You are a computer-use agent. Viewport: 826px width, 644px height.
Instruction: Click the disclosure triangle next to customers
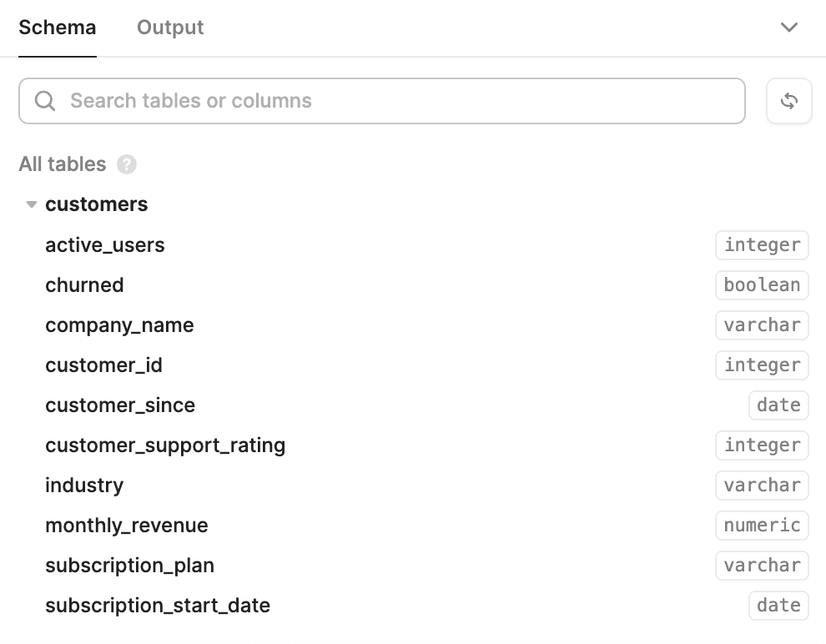[31, 204]
